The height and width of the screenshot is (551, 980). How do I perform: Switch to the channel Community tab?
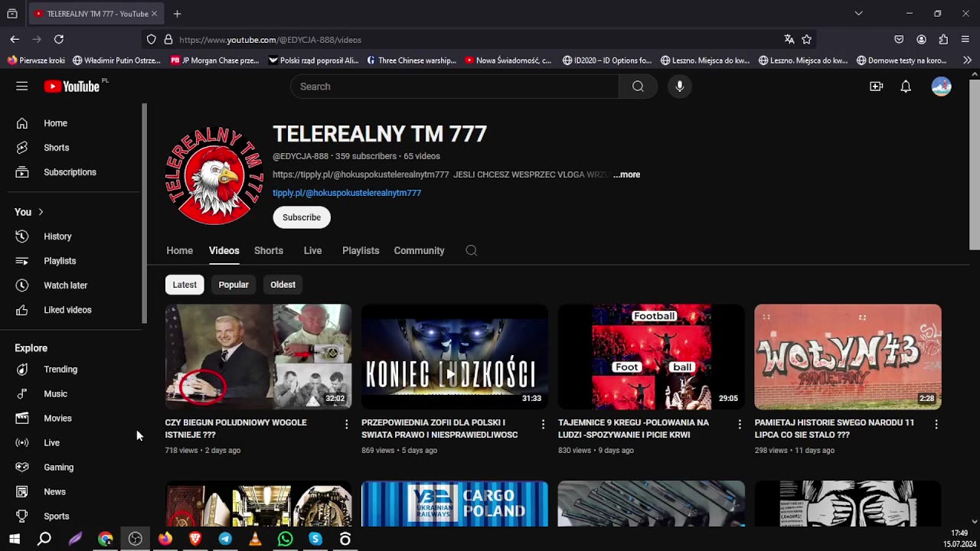click(419, 250)
